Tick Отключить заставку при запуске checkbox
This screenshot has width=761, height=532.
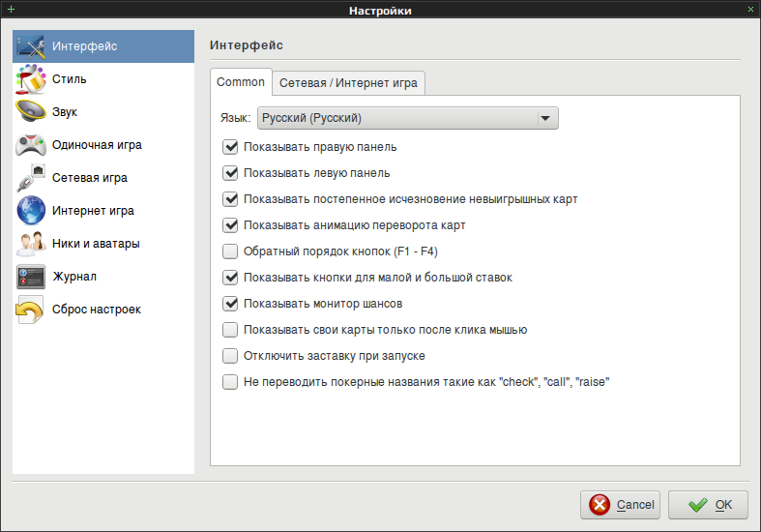[230, 355]
